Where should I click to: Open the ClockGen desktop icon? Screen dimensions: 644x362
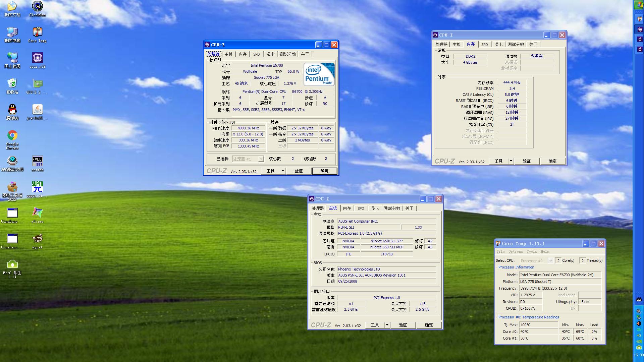[37, 9]
